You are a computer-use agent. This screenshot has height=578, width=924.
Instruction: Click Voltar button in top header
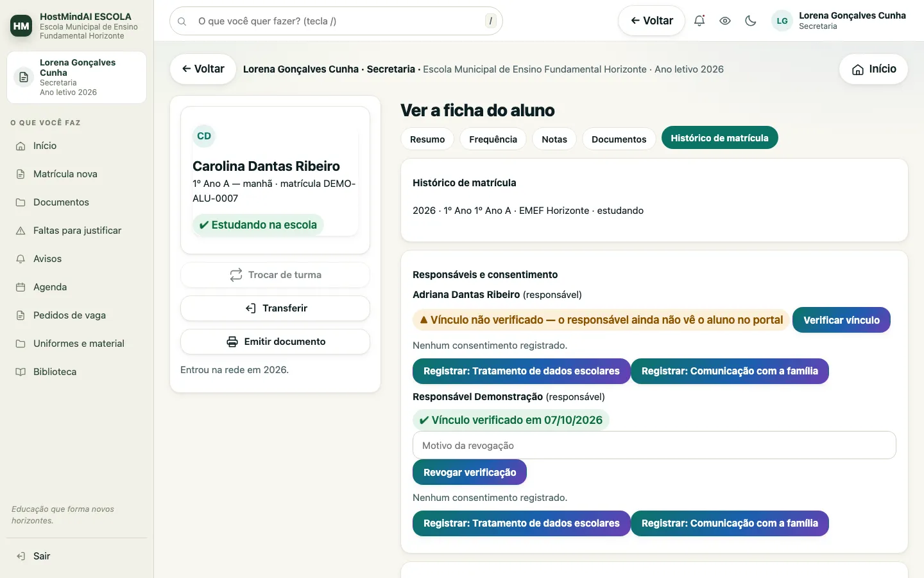[x=651, y=21]
